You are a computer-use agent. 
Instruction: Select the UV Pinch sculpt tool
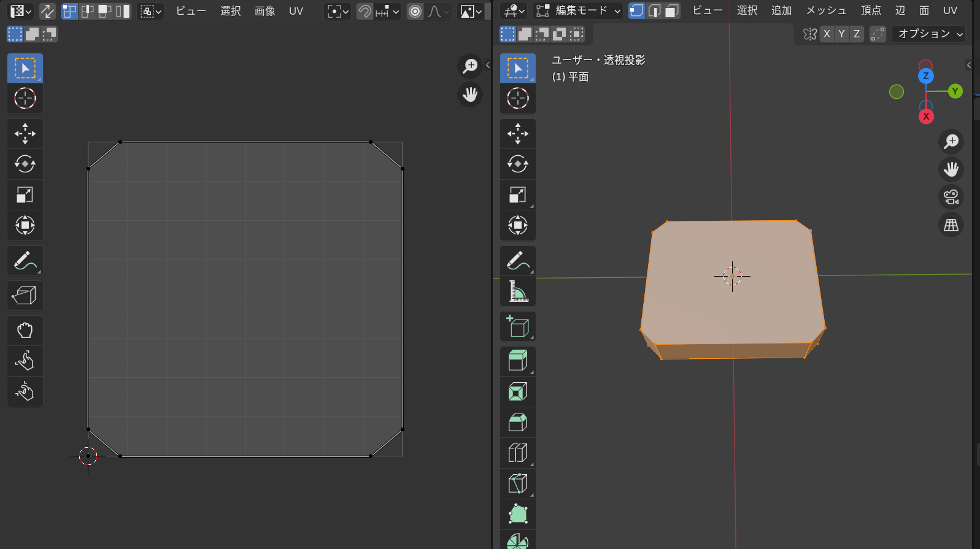[x=25, y=391]
